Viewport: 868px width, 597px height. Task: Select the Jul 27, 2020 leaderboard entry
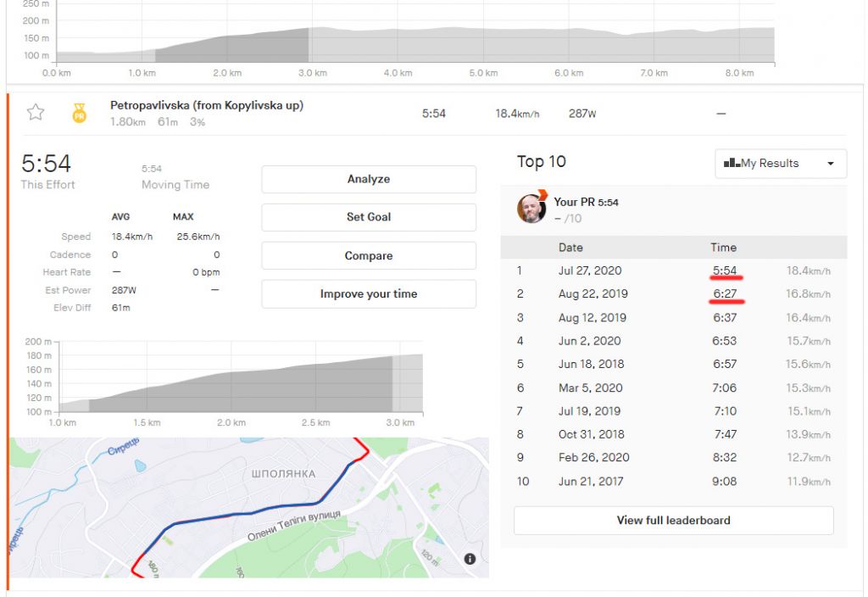590,271
